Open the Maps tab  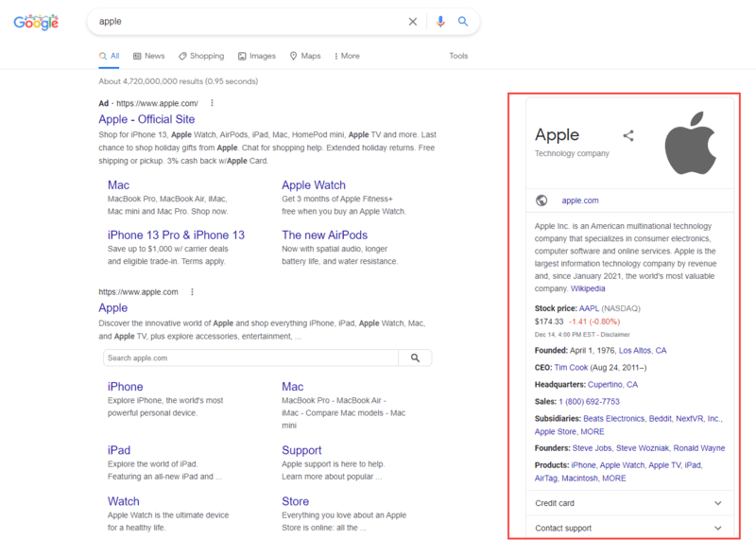coord(305,56)
